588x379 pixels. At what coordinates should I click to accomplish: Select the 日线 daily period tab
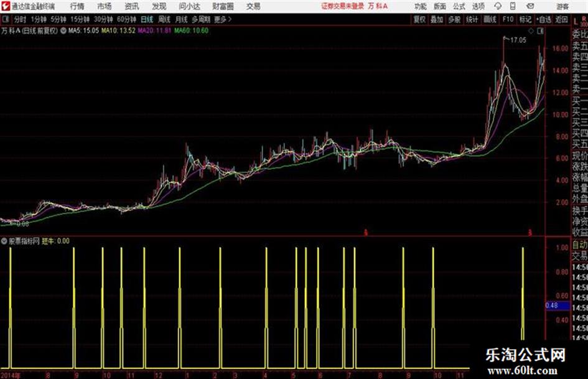pos(147,19)
